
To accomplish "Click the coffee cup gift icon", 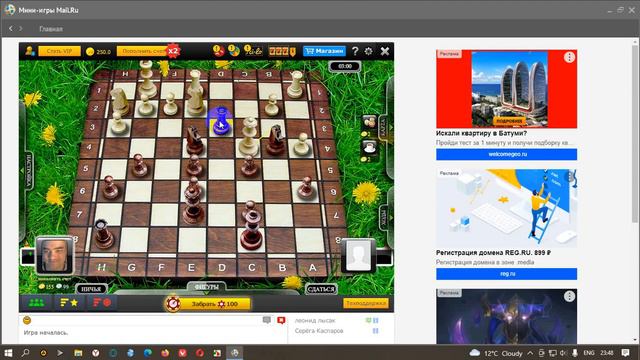I will pos(369,147).
